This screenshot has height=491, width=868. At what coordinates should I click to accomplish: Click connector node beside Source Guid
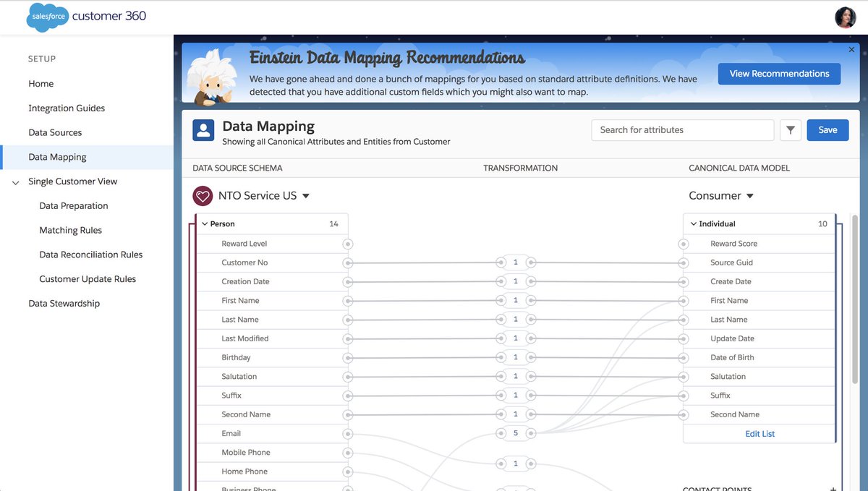pos(684,262)
